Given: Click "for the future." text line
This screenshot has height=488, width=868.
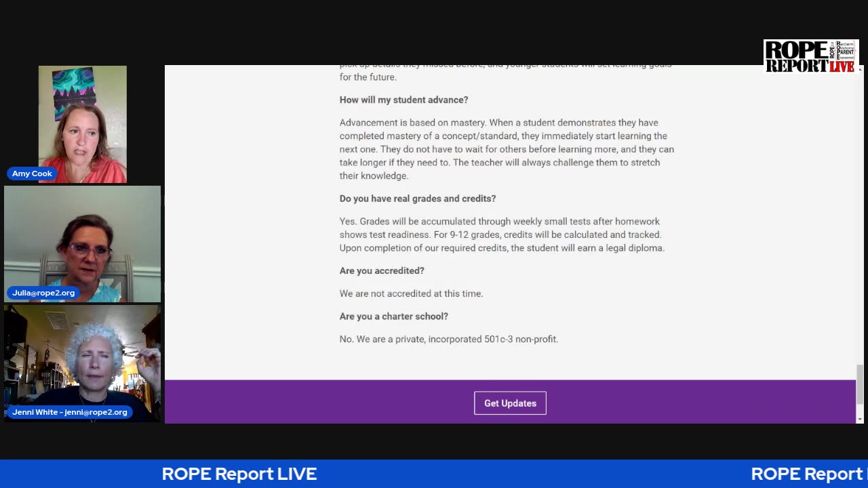Looking at the screenshot, I should (x=368, y=77).
